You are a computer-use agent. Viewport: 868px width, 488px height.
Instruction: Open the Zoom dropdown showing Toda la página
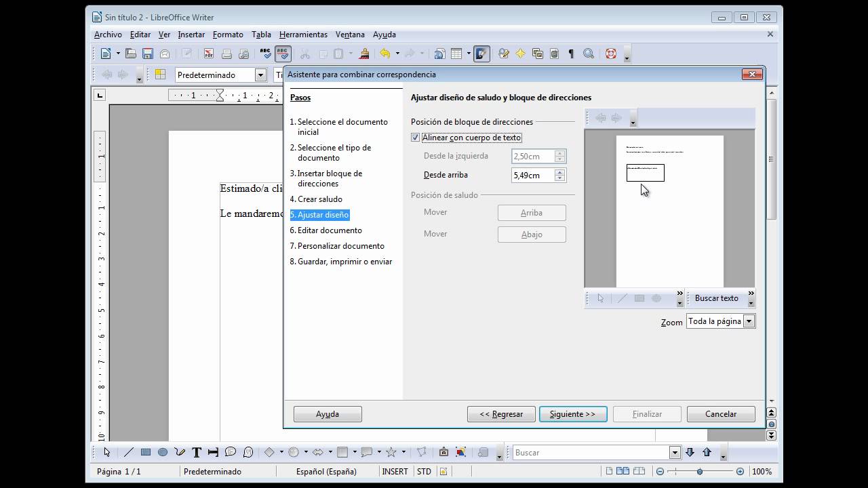[749, 321]
